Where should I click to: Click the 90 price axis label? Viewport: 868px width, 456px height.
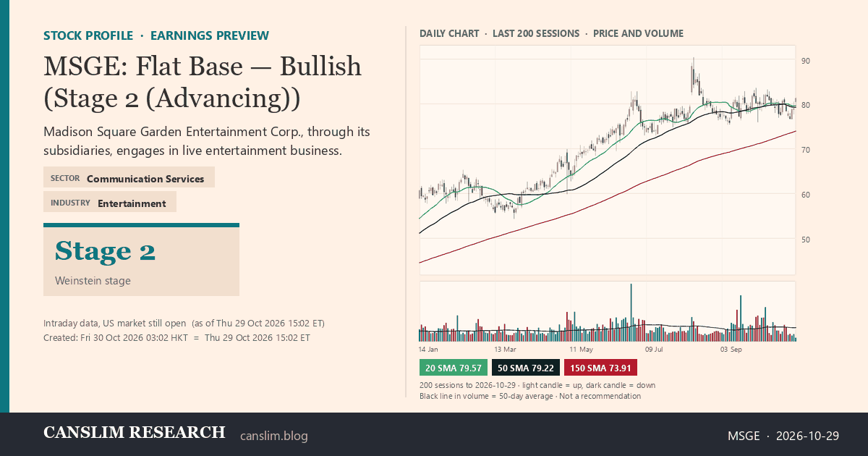(x=805, y=61)
